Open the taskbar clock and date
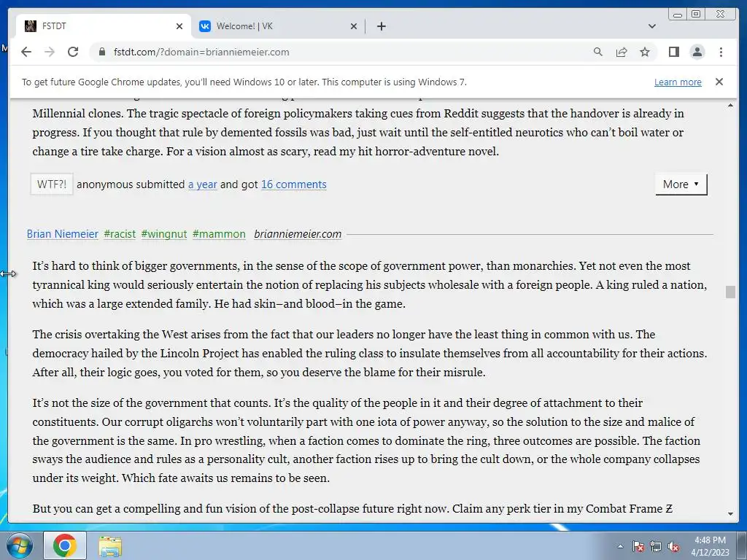This screenshot has width=747, height=560. tap(710, 545)
